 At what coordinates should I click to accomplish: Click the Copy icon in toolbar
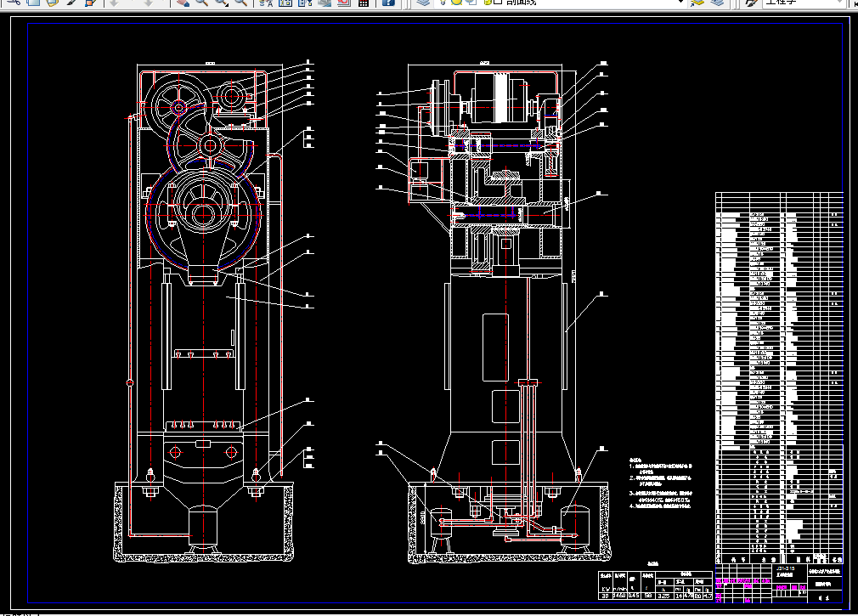point(33,2)
